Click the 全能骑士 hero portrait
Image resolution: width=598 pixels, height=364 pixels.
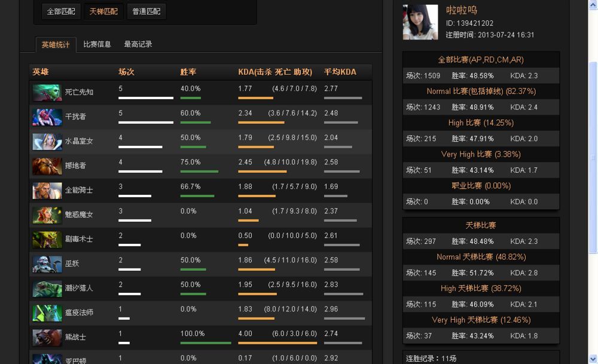click(47, 191)
